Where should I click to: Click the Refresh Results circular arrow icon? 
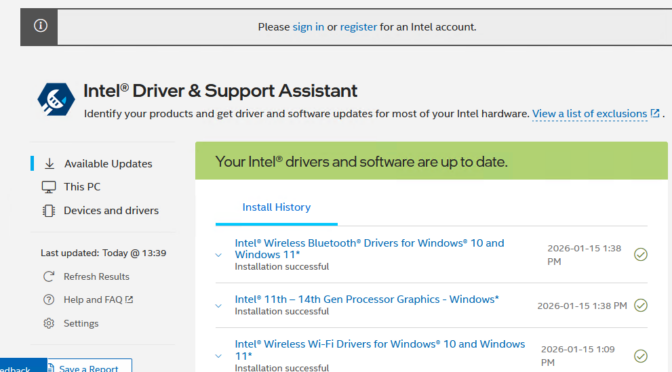coord(49,277)
